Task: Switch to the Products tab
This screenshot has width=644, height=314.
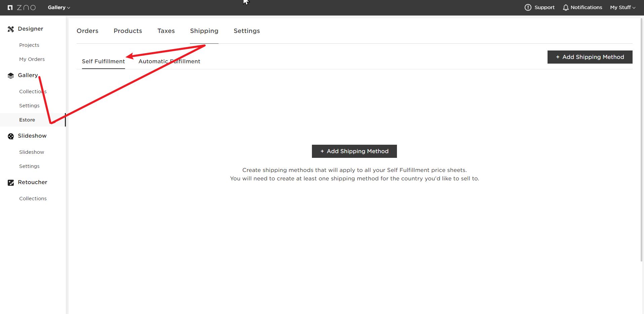Action: click(x=128, y=31)
